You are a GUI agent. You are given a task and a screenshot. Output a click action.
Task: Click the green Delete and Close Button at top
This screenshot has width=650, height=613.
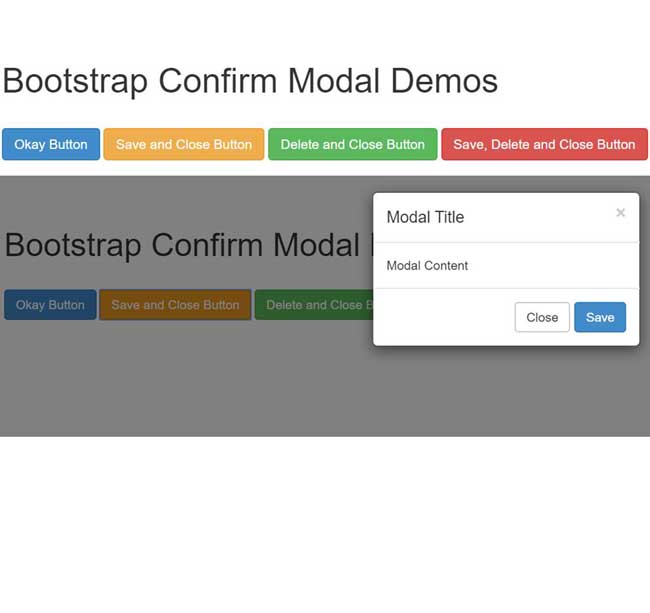[x=353, y=144]
